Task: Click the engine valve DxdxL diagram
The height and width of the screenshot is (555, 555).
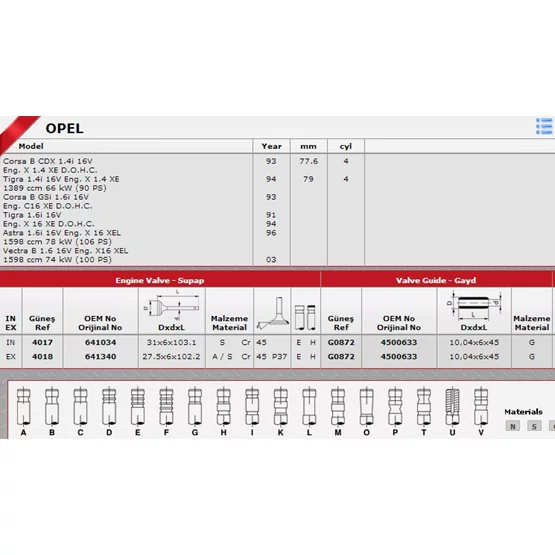Action: pos(172,305)
